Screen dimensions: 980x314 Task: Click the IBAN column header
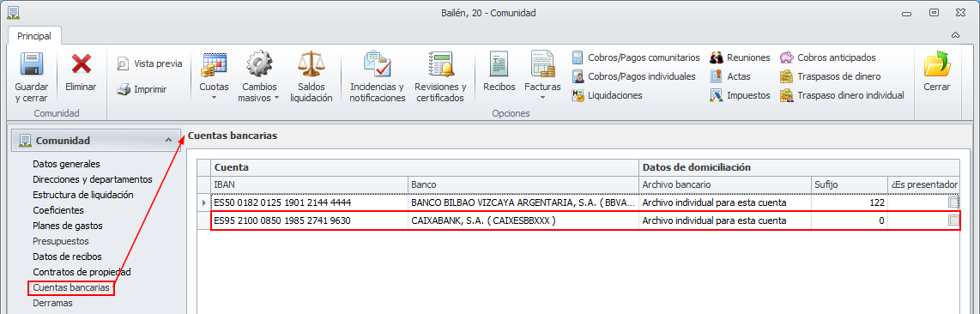click(310, 184)
